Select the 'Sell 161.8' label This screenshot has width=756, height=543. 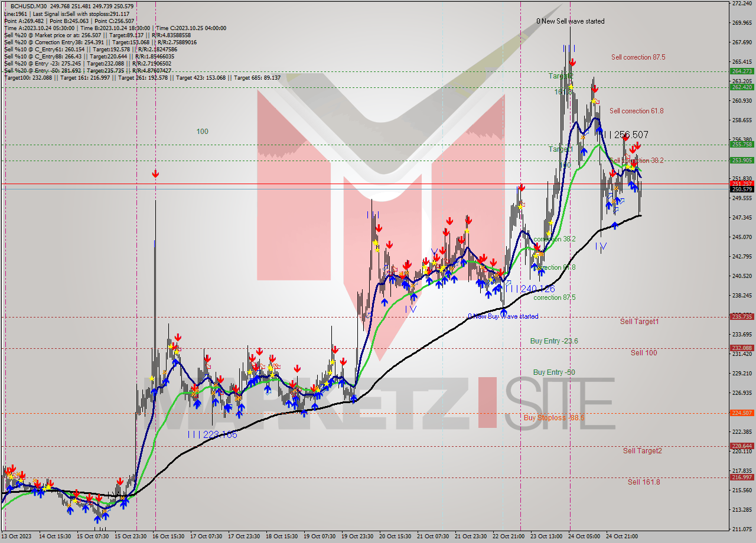click(x=644, y=482)
